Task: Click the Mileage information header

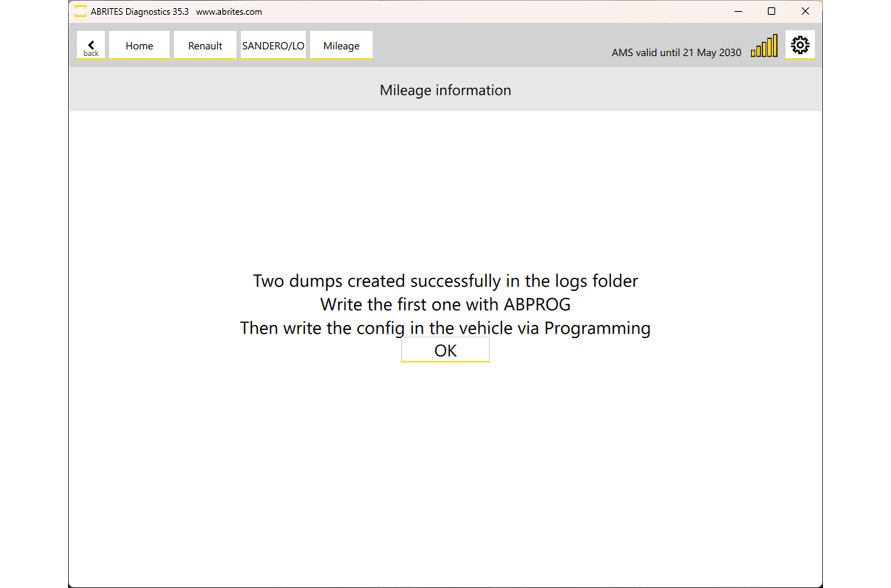Action: point(445,90)
